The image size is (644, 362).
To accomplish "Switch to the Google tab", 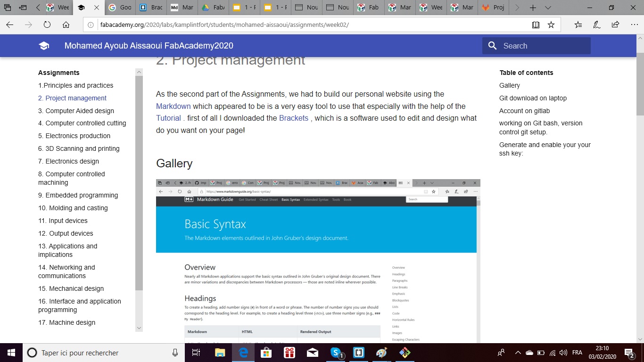I will click(120, 8).
